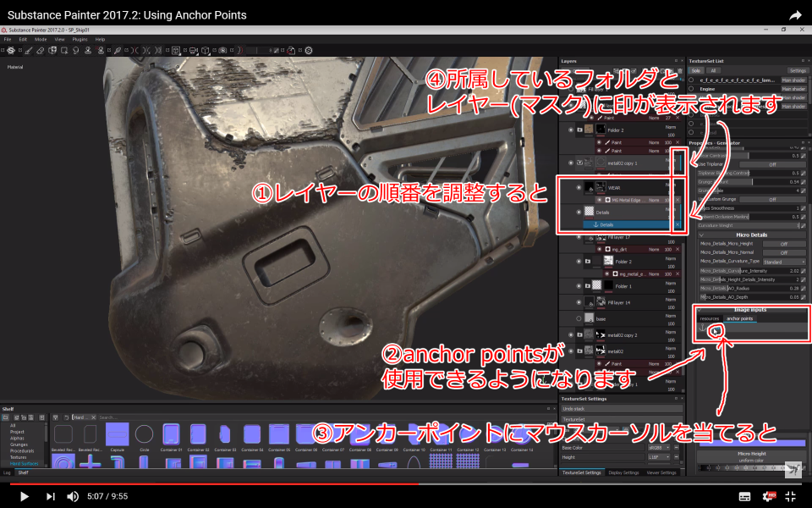Delete layer with trash icon
The image size is (812, 508).
click(x=680, y=70)
